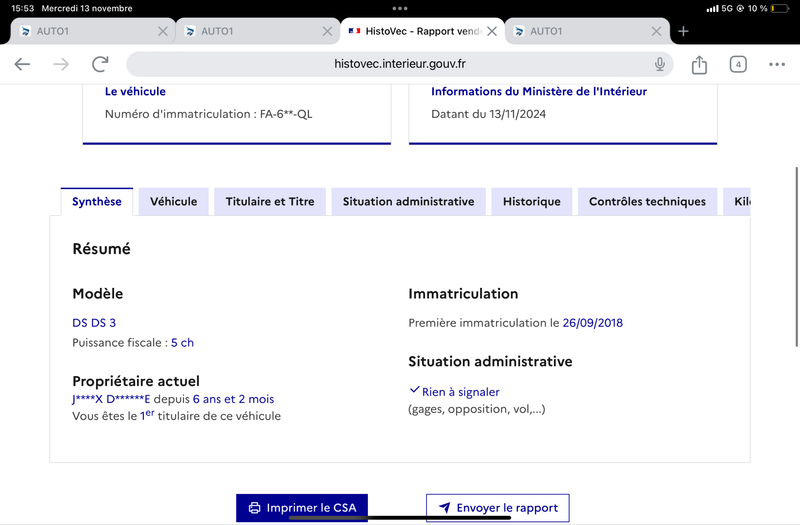Open the Situation administrative tab

click(408, 202)
